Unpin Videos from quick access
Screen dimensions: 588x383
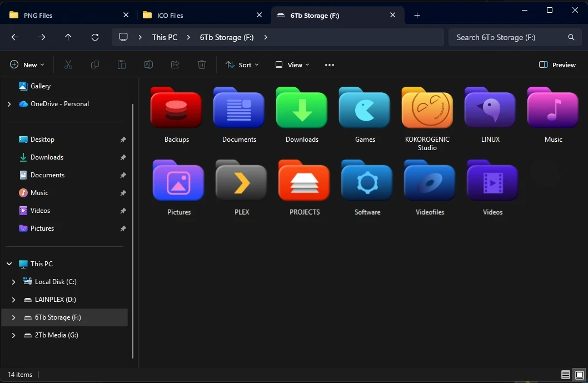(x=123, y=211)
